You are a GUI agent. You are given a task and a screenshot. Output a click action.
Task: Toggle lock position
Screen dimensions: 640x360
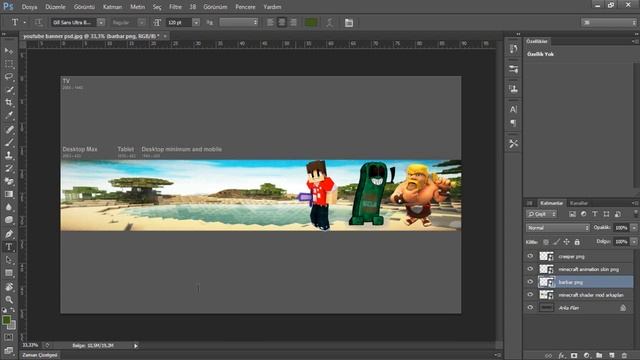click(x=567, y=242)
